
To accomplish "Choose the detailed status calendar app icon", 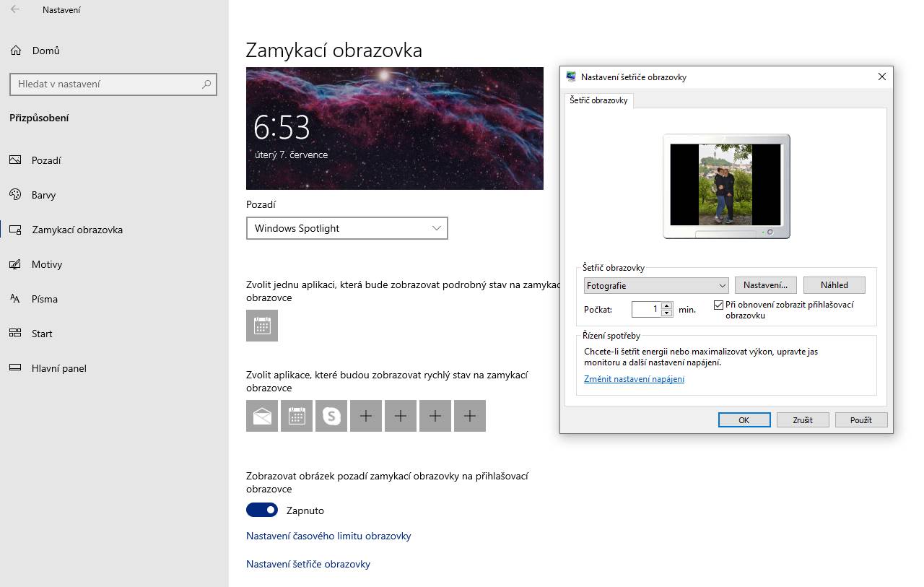I will coord(262,326).
